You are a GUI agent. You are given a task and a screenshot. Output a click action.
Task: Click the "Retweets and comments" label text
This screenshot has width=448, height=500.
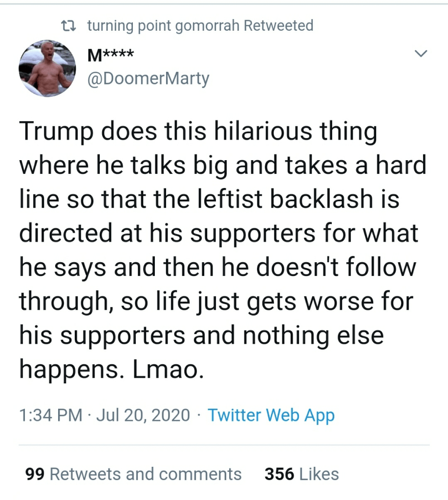146,474
